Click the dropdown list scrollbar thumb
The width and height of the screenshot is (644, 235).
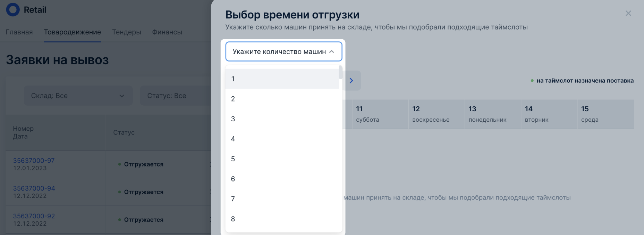click(x=340, y=72)
